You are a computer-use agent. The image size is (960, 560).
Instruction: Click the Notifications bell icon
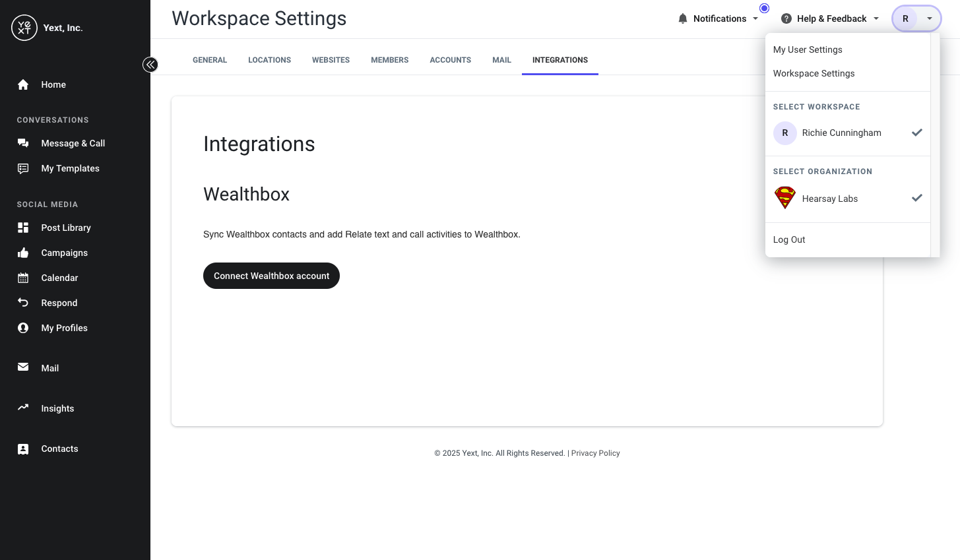point(683,18)
